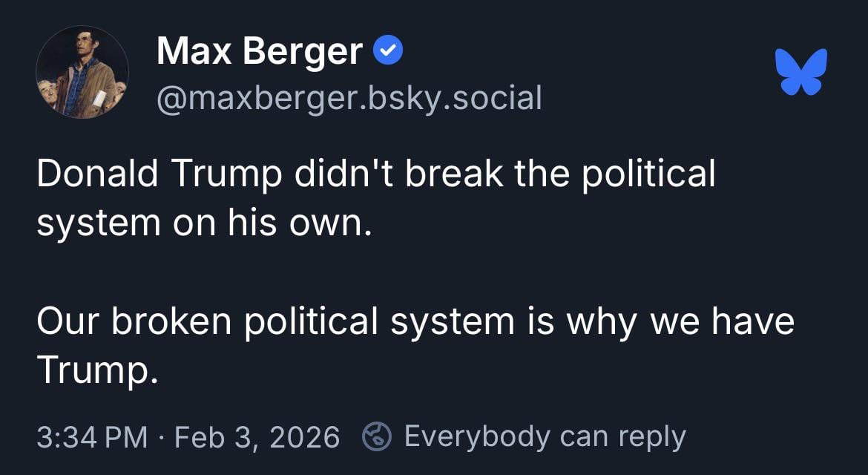This screenshot has height=475, width=868.
Task: Open Max Berger's profile avatar
Action: pos(82,72)
